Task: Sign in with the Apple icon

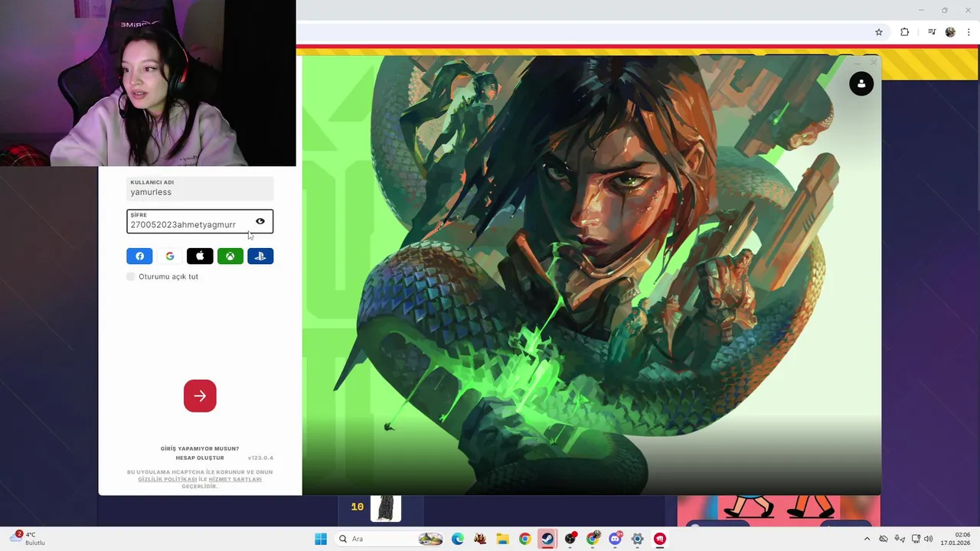Action: pyautogui.click(x=200, y=256)
